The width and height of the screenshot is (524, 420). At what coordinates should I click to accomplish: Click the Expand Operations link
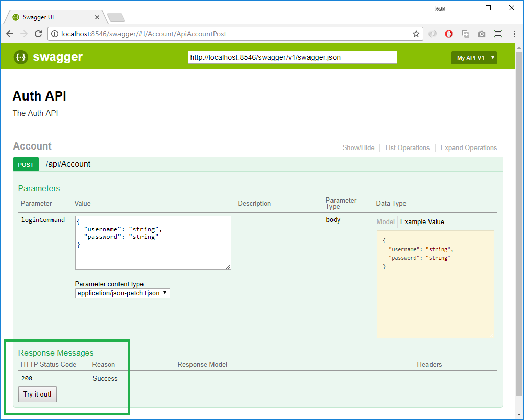click(468, 148)
